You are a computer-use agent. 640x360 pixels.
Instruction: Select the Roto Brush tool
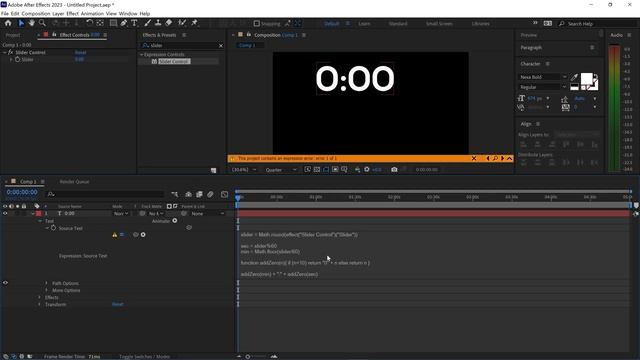(x=182, y=23)
